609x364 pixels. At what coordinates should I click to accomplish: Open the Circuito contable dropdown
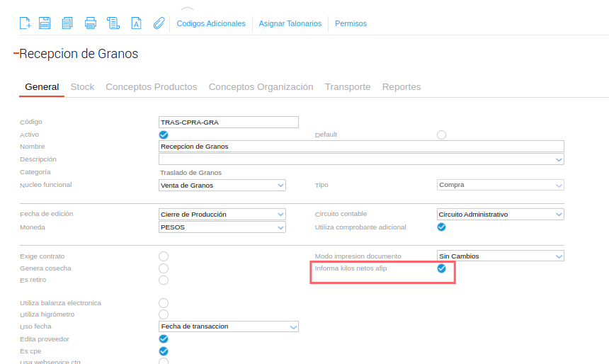point(500,215)
